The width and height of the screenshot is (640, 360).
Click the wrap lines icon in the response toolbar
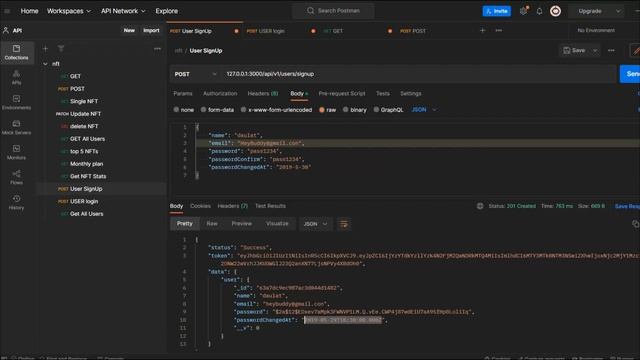pos(344,224)
